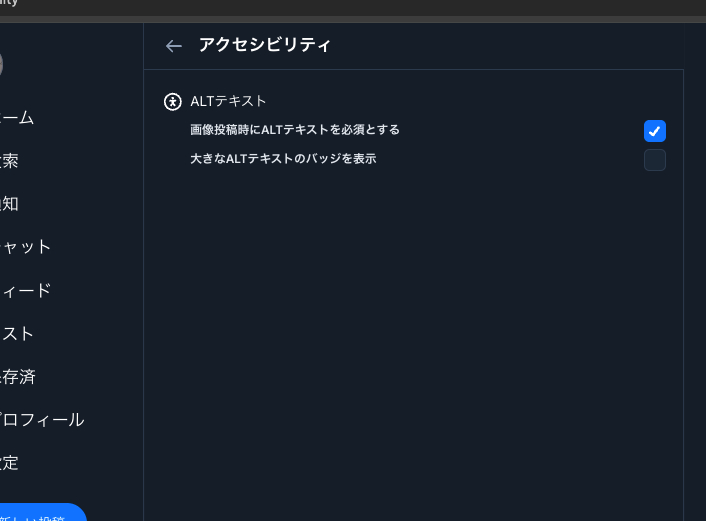Uncheck the 画像投稿時にALTテキストを必須とする checkbox

point(655,131)
